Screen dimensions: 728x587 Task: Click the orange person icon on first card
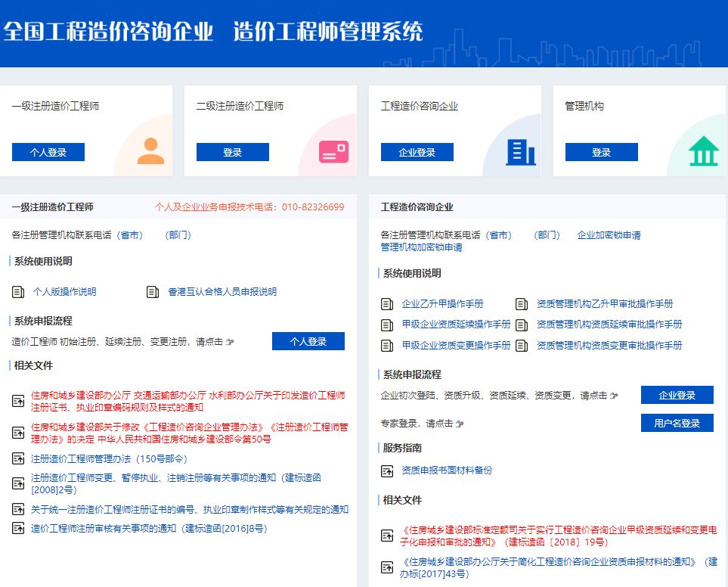150,151
